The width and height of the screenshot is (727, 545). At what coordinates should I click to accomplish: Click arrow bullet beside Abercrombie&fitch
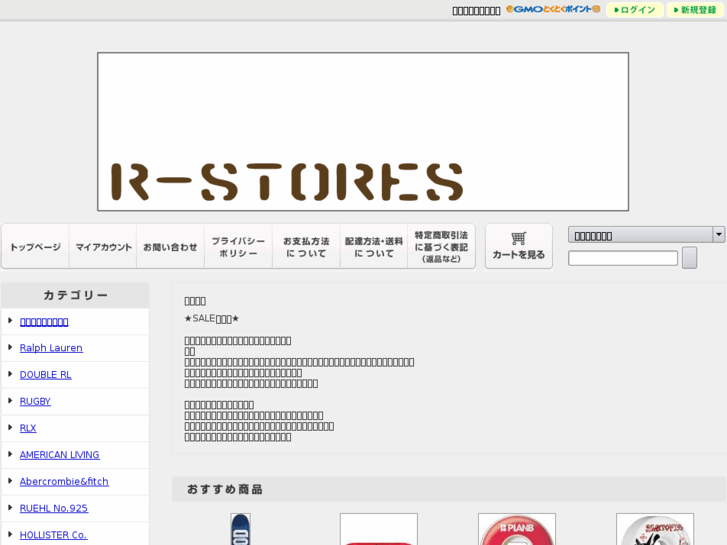10,481
